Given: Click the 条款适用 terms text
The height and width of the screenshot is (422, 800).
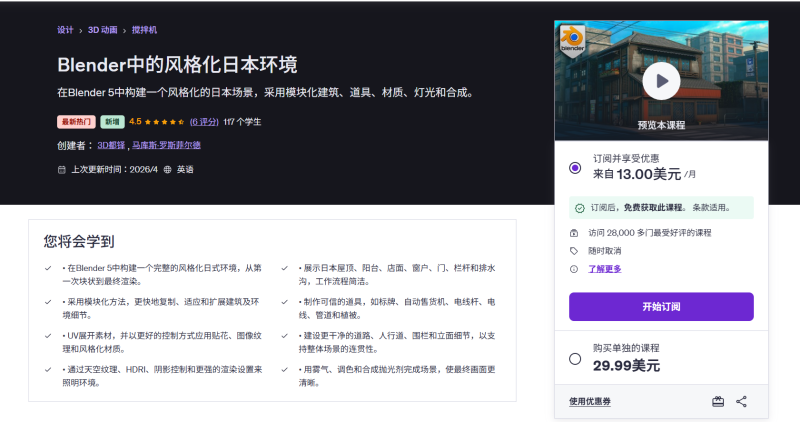Looking at the screenshot, I should (x=711, y=208).
